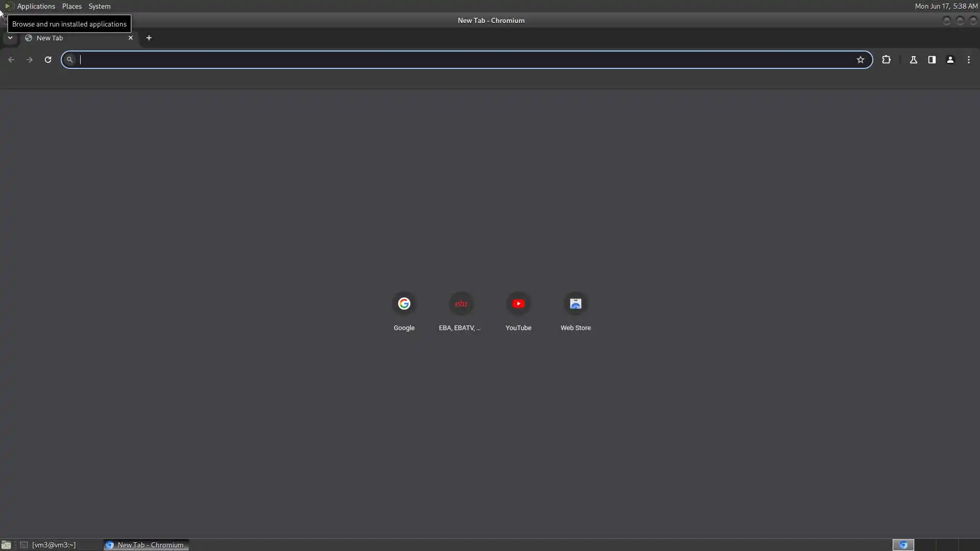
Task: Close the New Tab tab
Action: tap(131, 38)
